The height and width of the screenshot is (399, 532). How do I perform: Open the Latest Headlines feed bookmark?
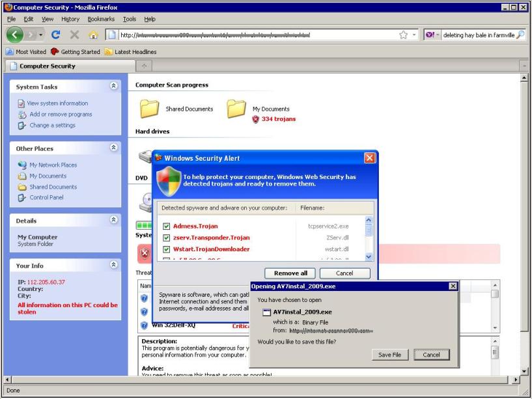(131, 52)
